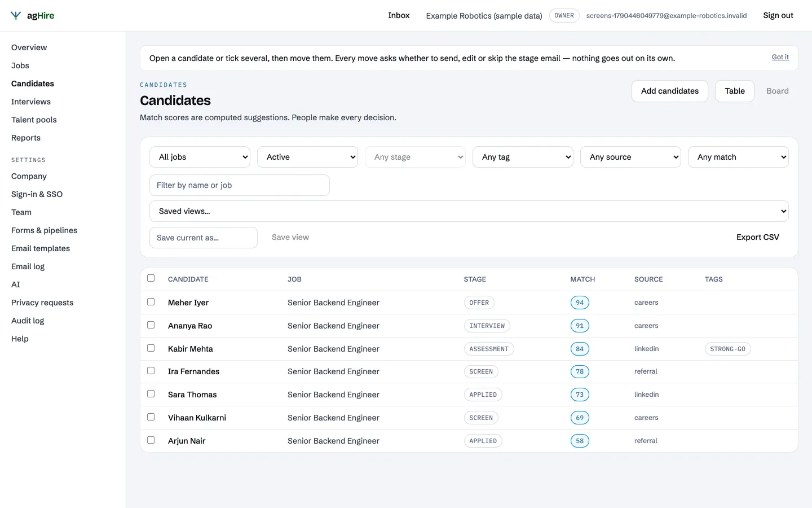Tick the checkbox for Meher Iyer
The image size is (812, 508).
click(151, 302)
